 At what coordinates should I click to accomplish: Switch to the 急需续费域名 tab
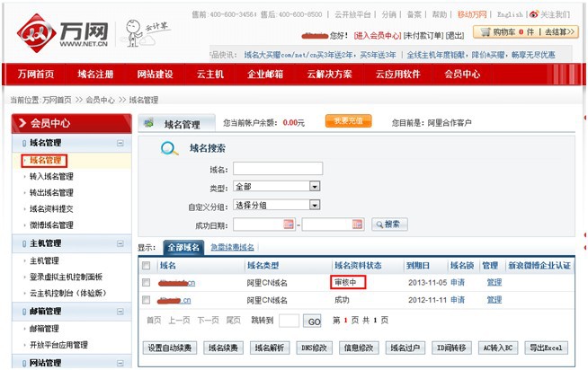click(x=232, y=247)
